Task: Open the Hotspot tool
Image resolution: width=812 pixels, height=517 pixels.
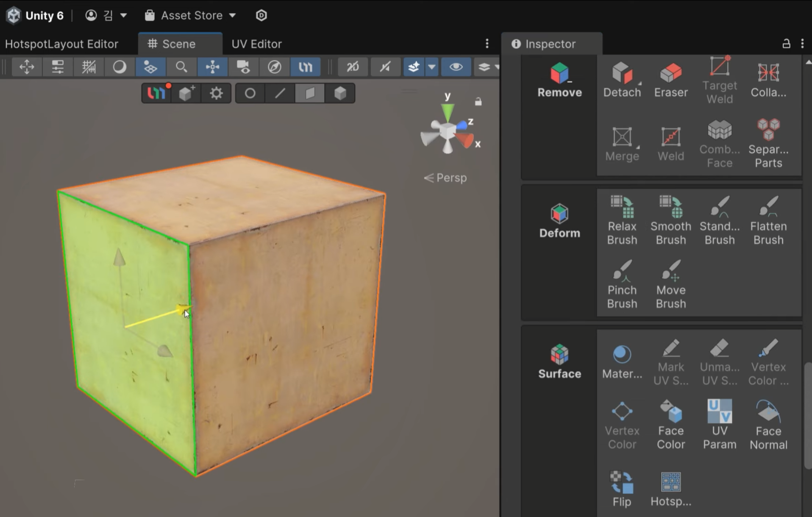Action: click(x=670, y=489)
